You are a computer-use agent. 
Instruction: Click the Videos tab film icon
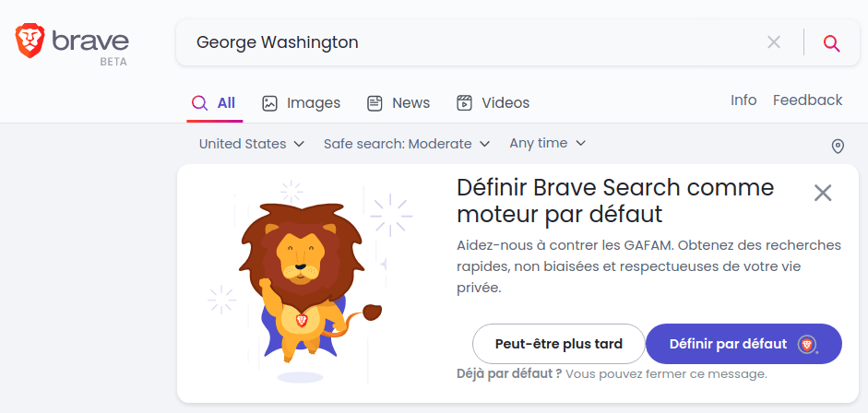[x=464, y=103]
